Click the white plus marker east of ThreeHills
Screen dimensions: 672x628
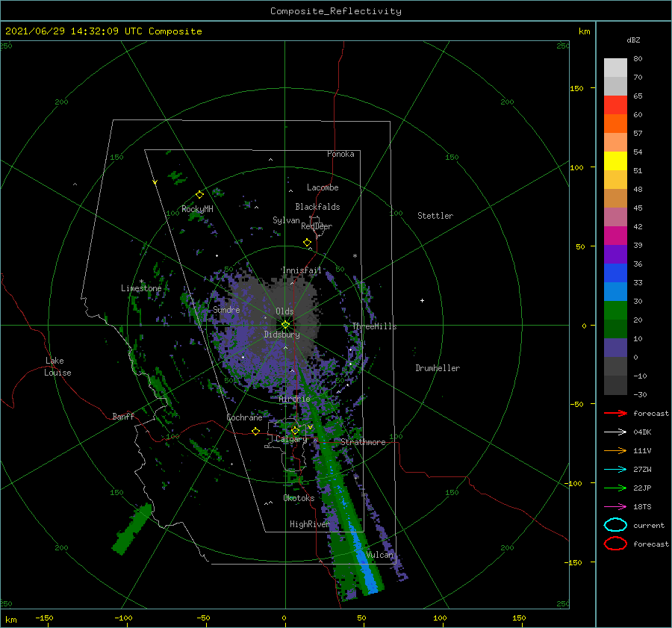tap(422, 300)
